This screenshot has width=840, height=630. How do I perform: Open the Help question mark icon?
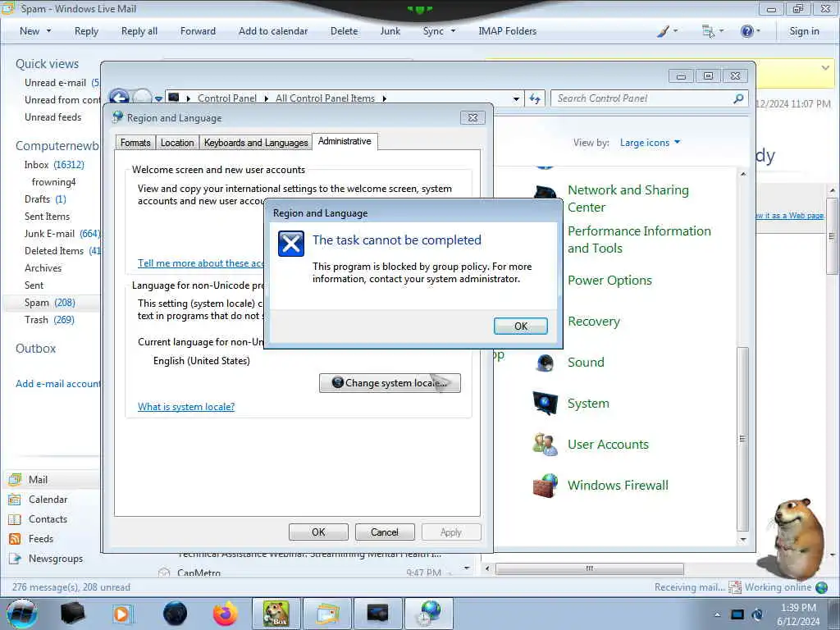coord(750,31)
